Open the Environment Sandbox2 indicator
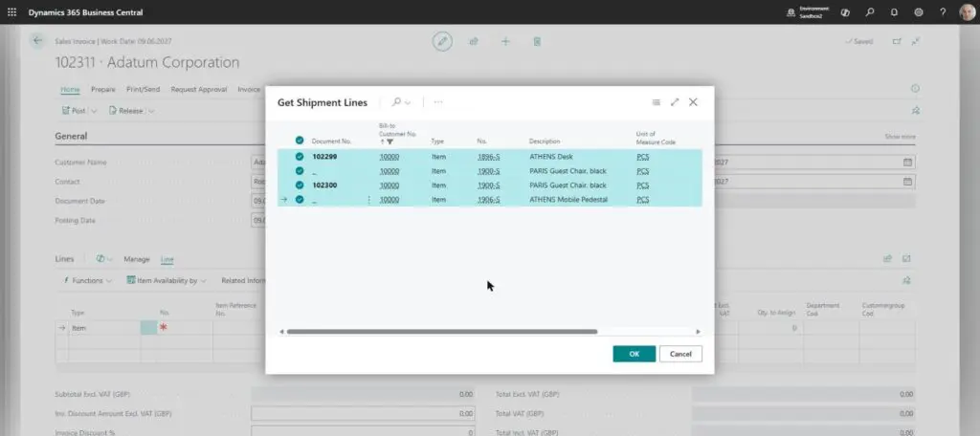Image resolution: width=980 pixels, height=436 pixels. click(809, 11)
